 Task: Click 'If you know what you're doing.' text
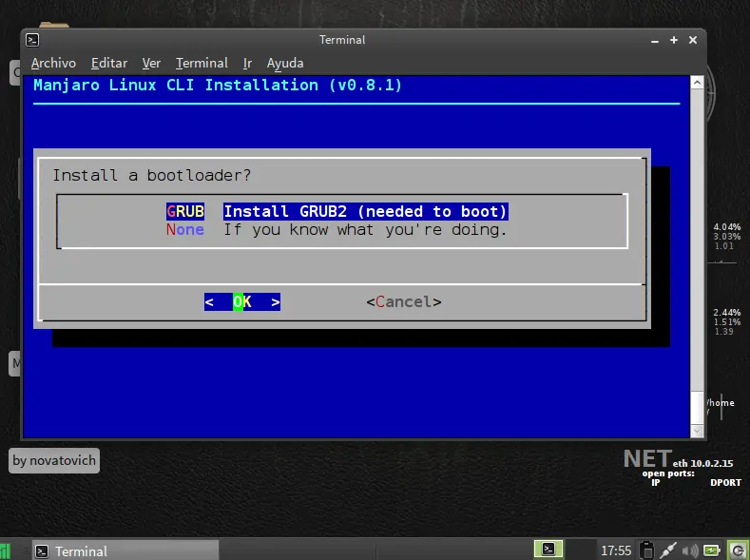pyautogui.click(x=365, y=229)
